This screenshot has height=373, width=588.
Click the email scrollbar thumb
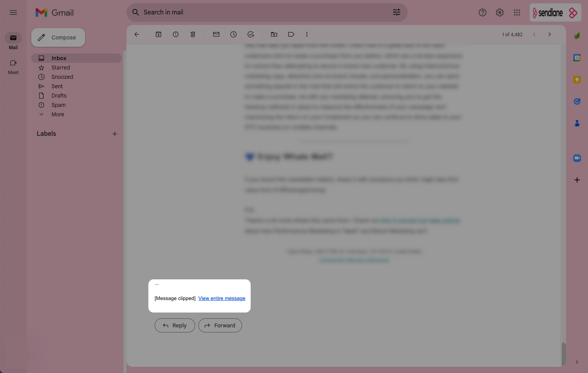pos(563,354)
